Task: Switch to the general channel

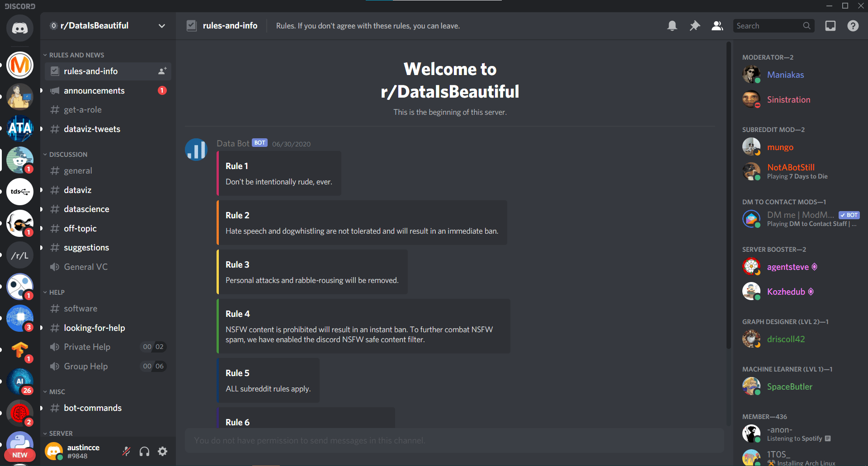Action: pyautogui.click(x=108, y=170)
